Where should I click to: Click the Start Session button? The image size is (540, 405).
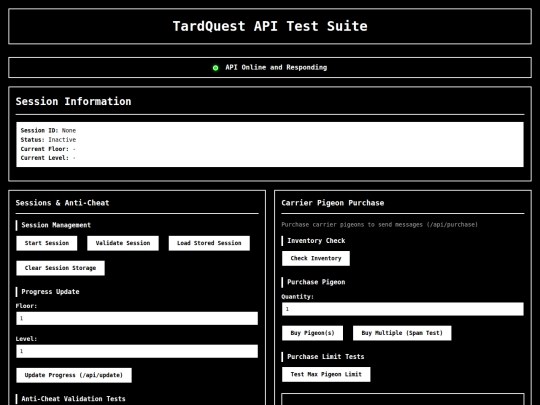(x=47, y=243)
